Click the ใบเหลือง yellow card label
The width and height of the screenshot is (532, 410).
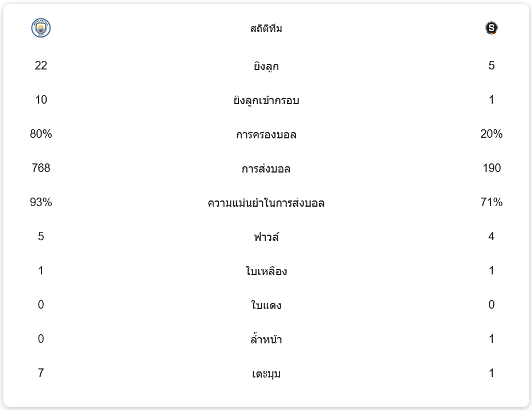tap(266, 271)
